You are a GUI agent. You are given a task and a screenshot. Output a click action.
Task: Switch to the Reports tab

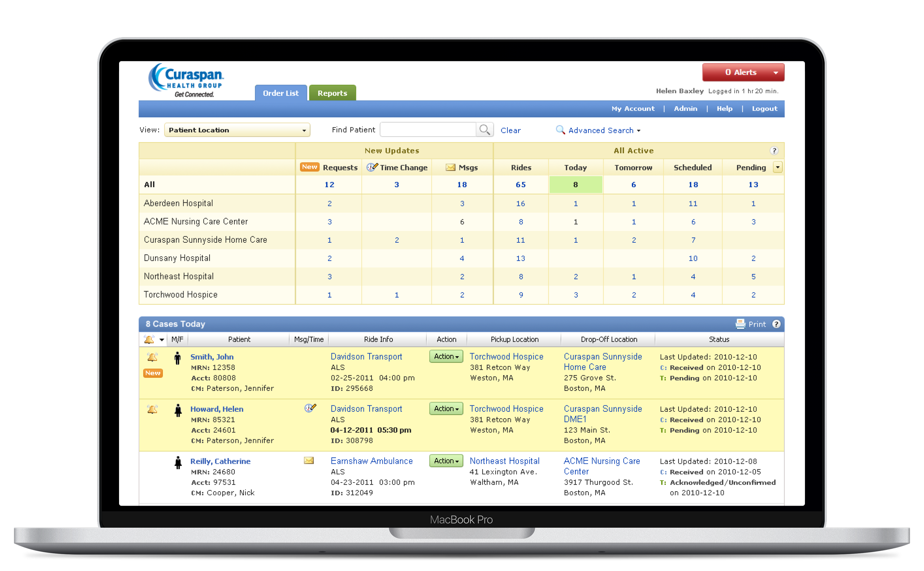pyautogui.click(x=332, y=93)
